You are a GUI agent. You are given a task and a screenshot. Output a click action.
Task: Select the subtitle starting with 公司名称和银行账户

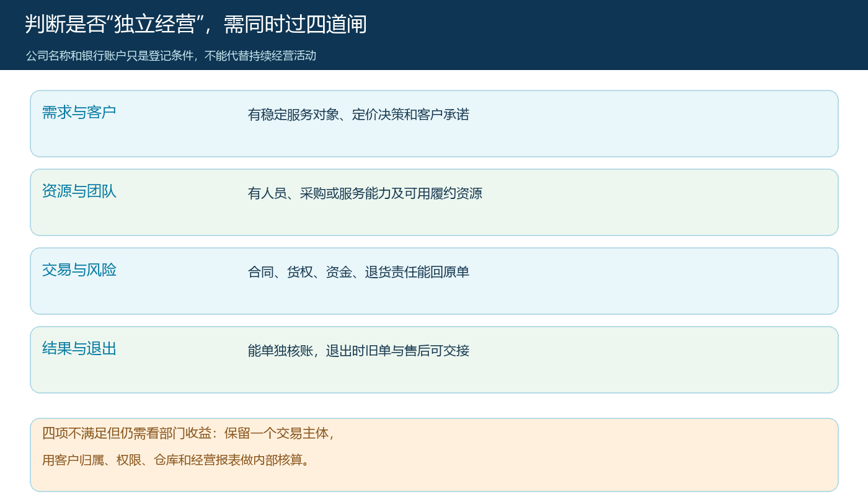tap(171, 56)
